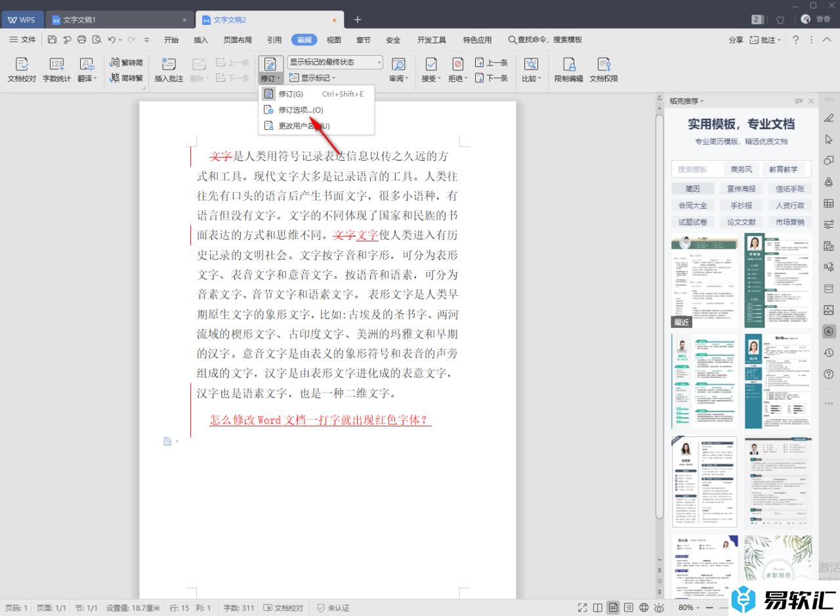Click the 拒绝 reject change icon

point(457,65)
